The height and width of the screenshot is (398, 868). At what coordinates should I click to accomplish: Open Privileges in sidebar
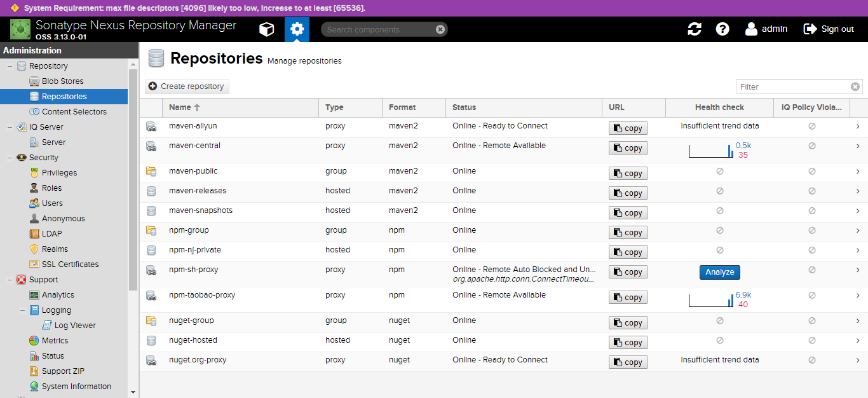[x=59, y=173]
